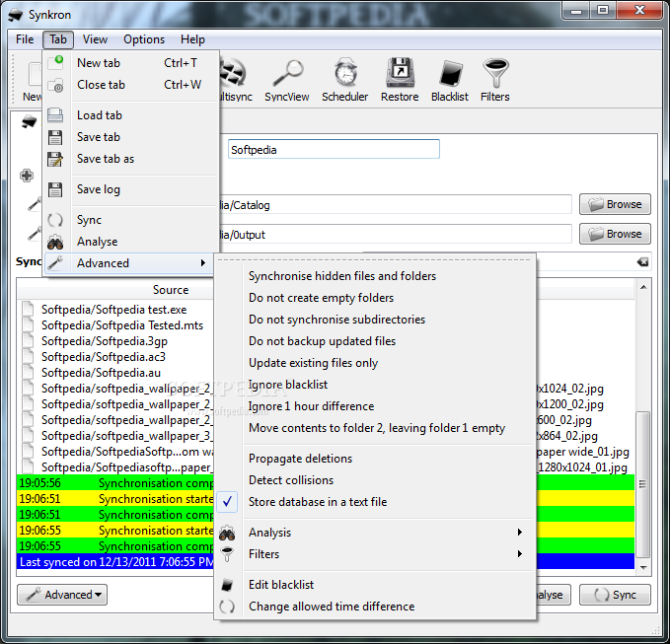Screen dimensions: 670x644
Task: Click the Advanced wrench icon in Tab menu
Action: 55,263
